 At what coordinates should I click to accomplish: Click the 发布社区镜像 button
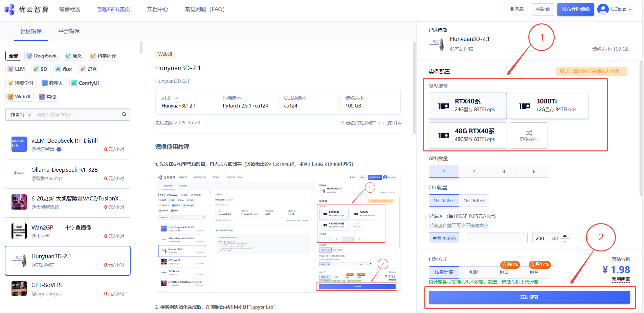(576, 9)
